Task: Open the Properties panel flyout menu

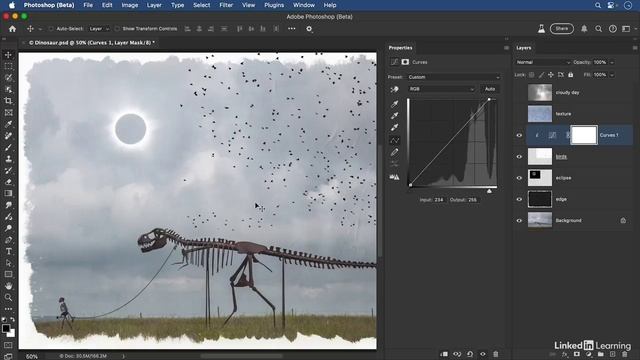Action: coord(506,48)
